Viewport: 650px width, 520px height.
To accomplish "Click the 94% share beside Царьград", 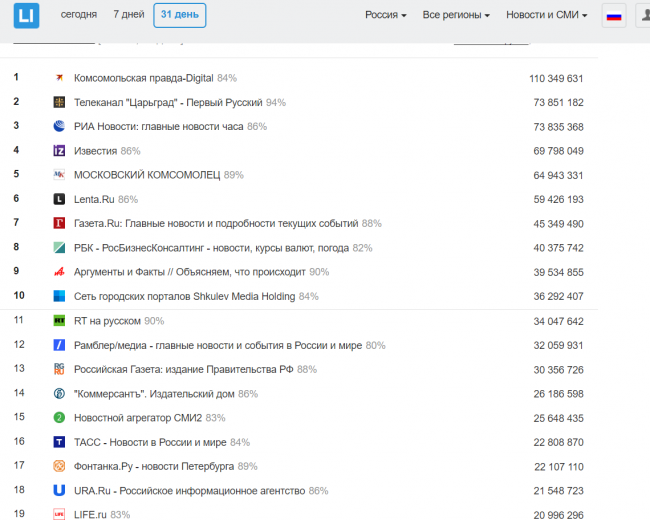I will [x=276, y=102].
